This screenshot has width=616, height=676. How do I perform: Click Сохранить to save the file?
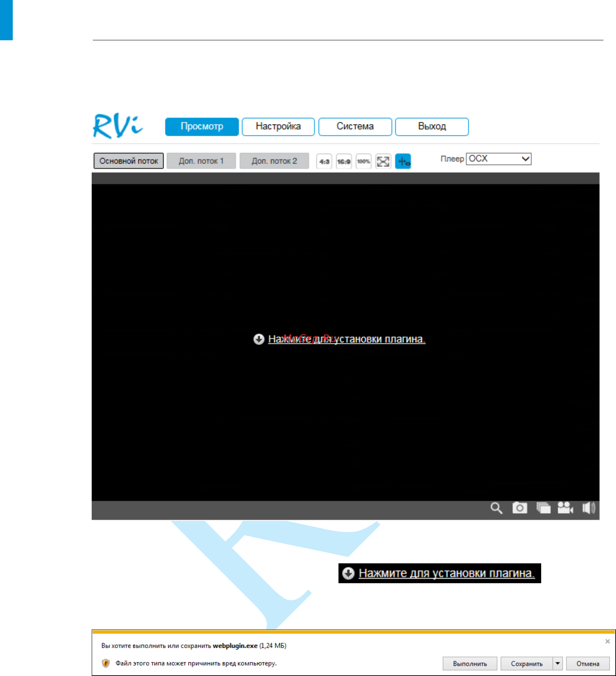click(x=526, y=663)
